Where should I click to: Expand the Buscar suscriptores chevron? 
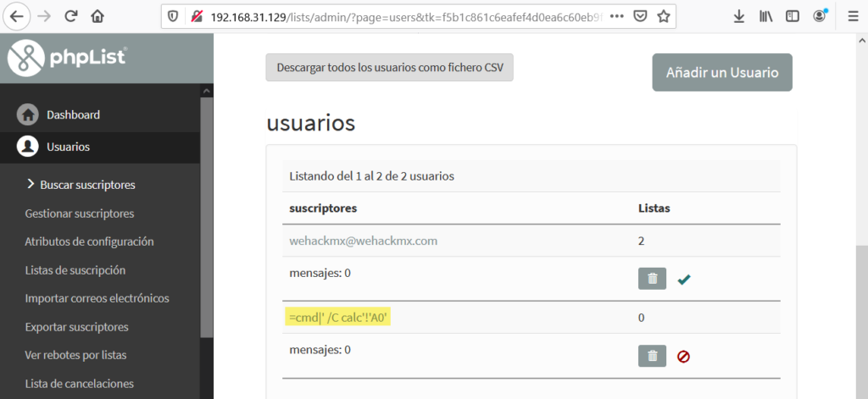[31, 183]
